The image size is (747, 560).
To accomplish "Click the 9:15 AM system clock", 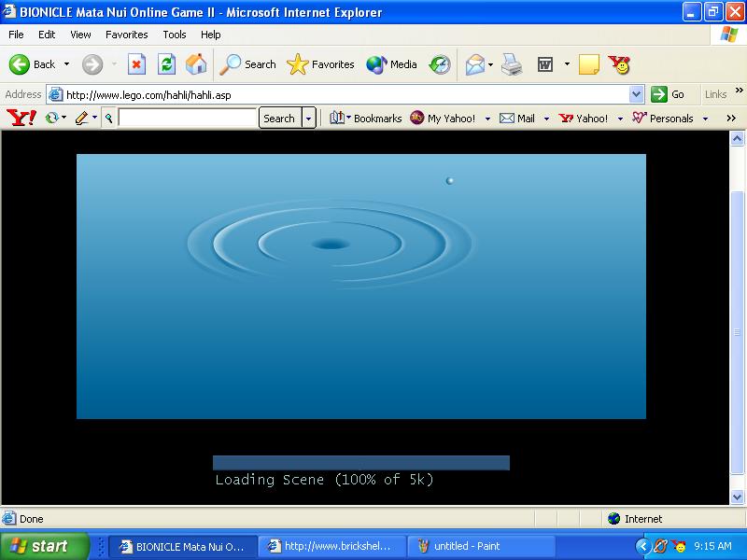I will pos(712,546).
